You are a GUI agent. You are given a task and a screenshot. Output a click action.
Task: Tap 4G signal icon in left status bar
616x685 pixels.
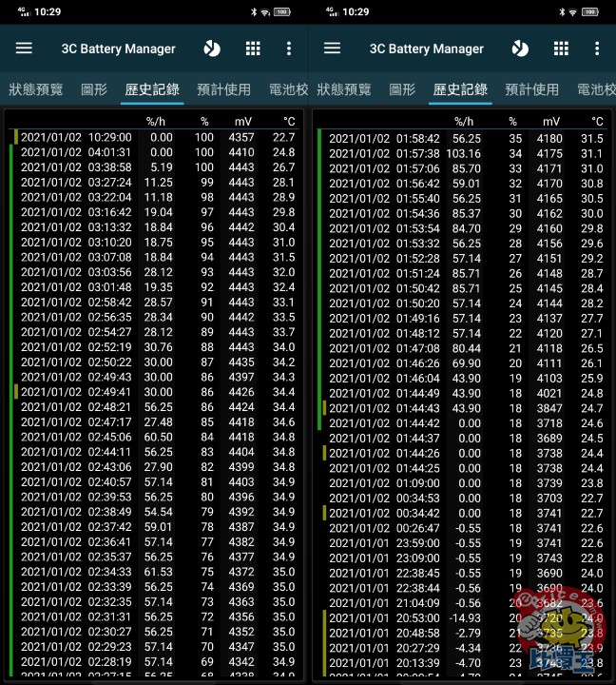(x=24, y=11)
